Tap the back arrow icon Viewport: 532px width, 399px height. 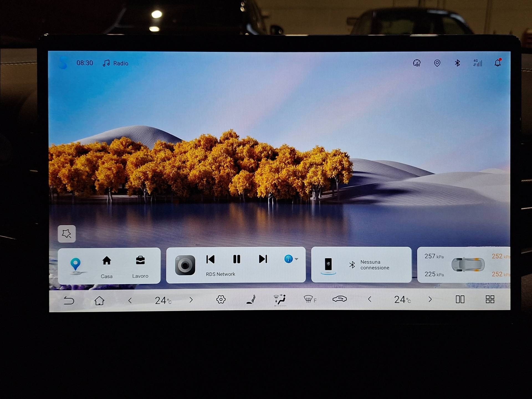(x=69, y=300)
